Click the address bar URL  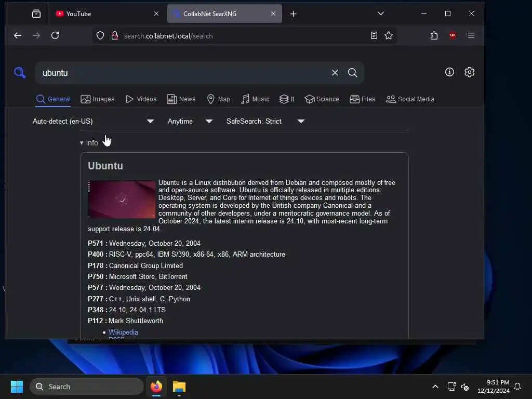(168, 36)
